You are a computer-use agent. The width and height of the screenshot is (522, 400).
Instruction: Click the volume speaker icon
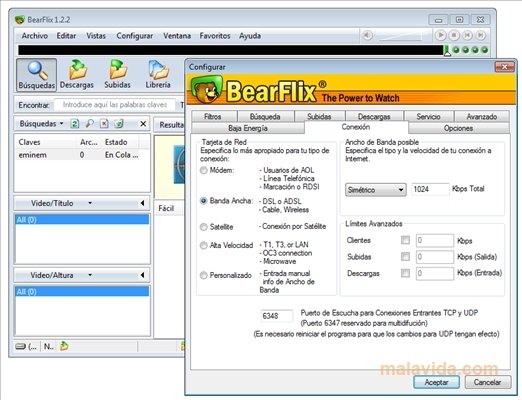tap(367, 35)
